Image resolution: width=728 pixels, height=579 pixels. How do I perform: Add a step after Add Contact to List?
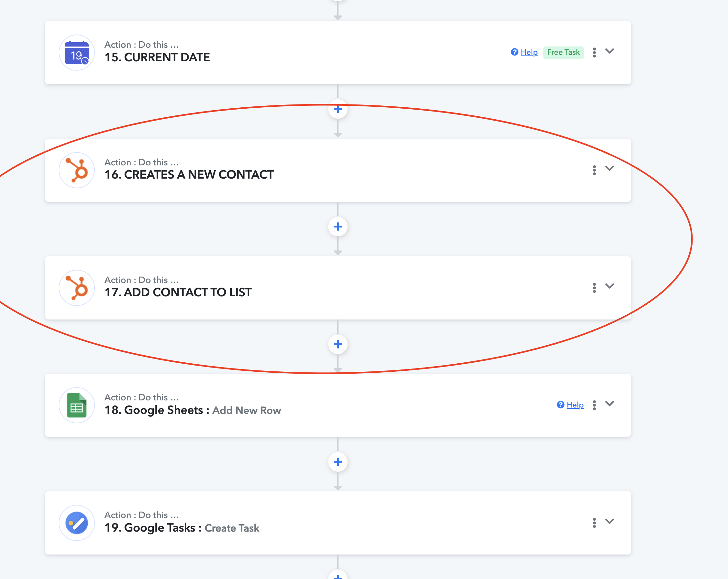coord(338,344)
